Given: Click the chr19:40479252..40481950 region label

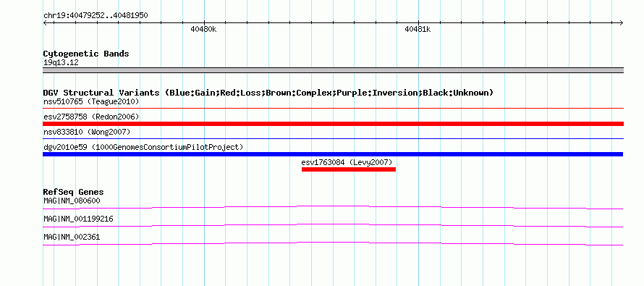Looking at the screenshot, I should [96, 16].
